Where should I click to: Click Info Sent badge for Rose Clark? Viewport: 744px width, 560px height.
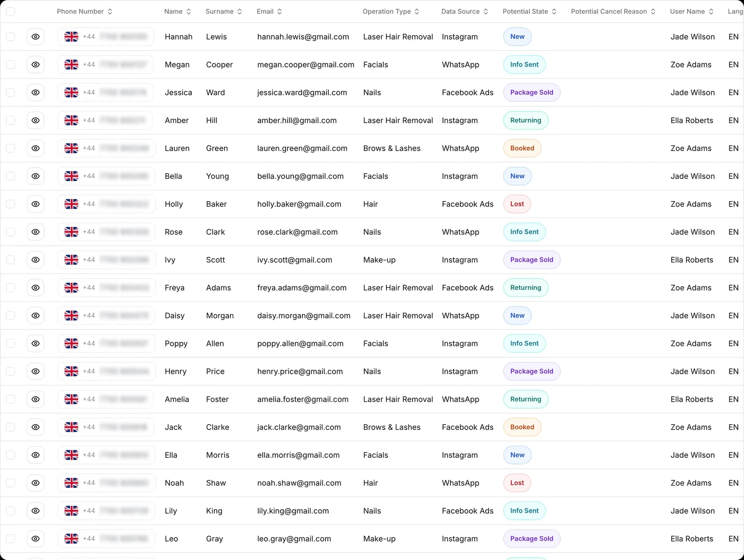click(524, 232)
